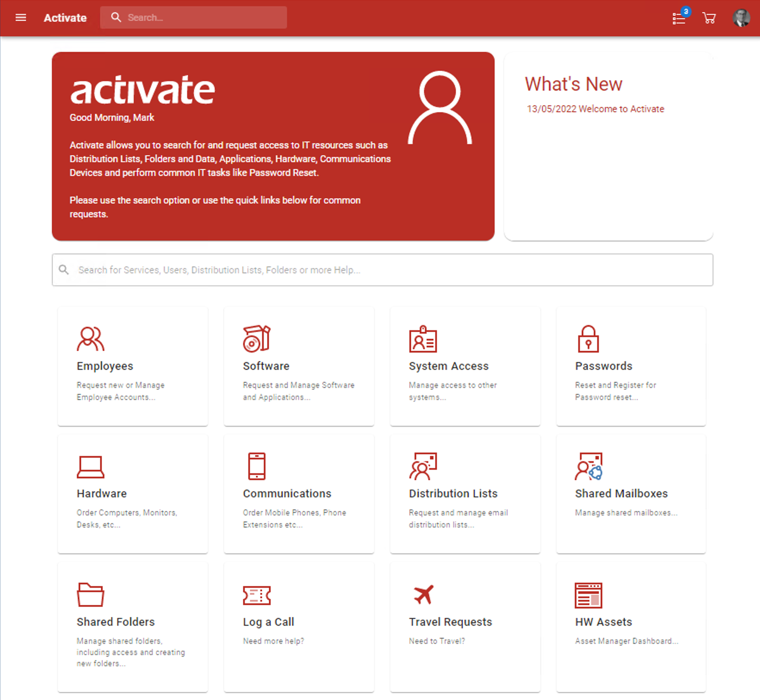Click the Shared Folders folder icon
This screenshot has height=700, width=760.
point(90,595)
